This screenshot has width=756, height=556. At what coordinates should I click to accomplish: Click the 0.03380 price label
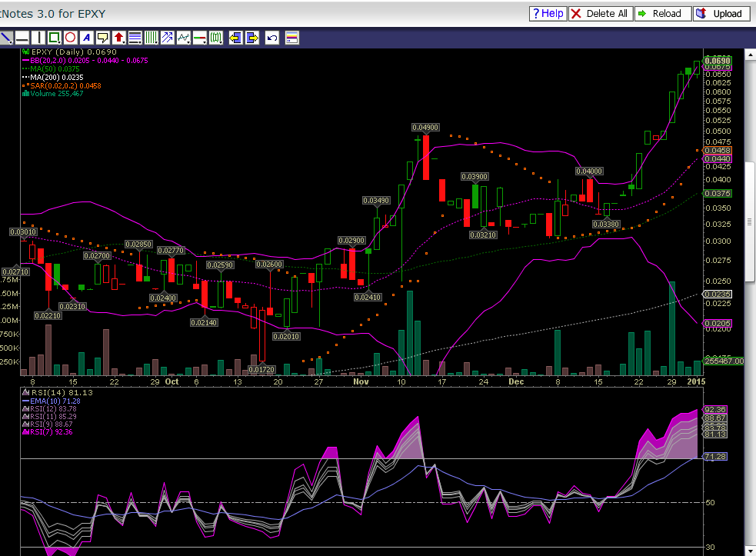(x=606, y=225)
